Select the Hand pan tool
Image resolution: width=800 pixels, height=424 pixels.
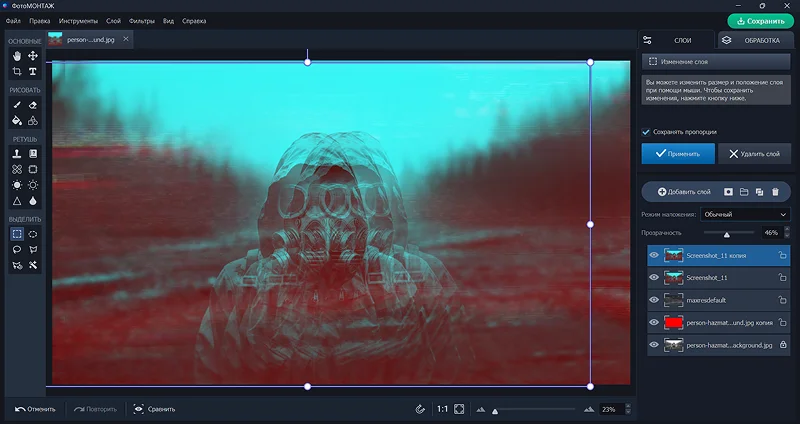[x=17, y=56]
